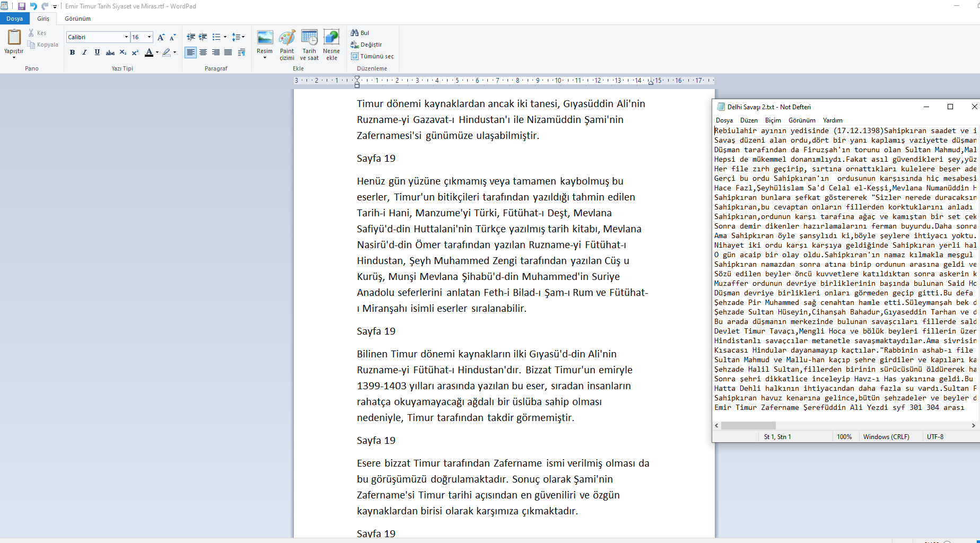This screenshot has height=543, width=980.
Task: Switch to the Görünüm ribbon tab
Action: click(77, 19)
